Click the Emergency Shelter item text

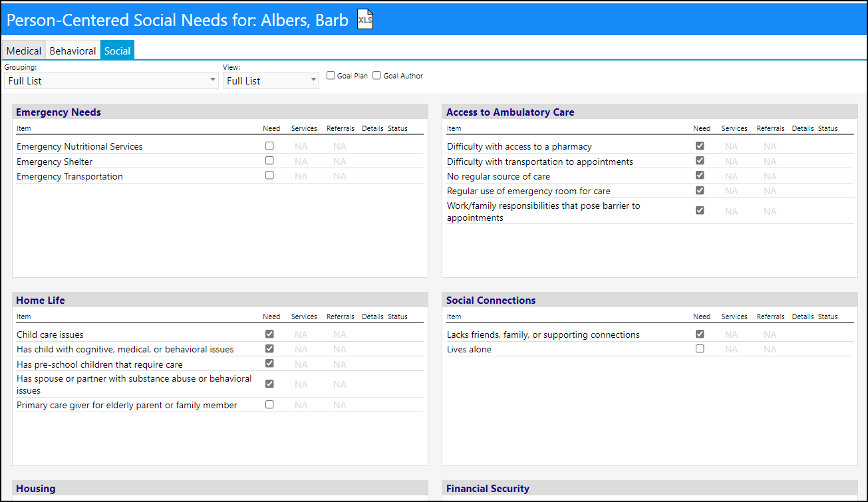pyautogui.click(x=55, y=162)
